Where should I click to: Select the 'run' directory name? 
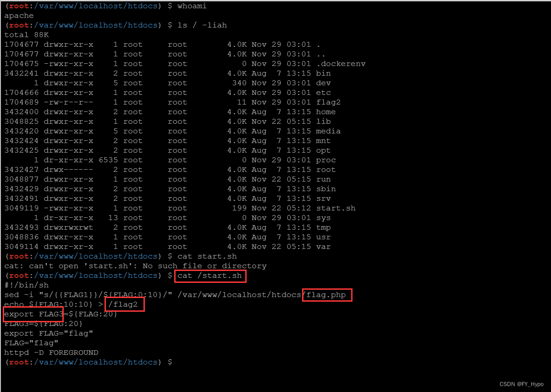click(x=323, y=179)
